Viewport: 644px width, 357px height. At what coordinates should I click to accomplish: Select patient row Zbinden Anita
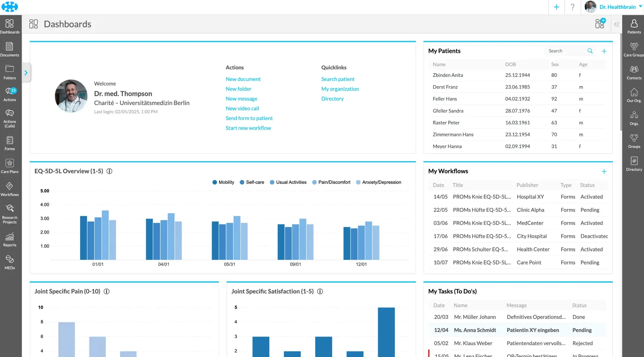coord(517,75)
